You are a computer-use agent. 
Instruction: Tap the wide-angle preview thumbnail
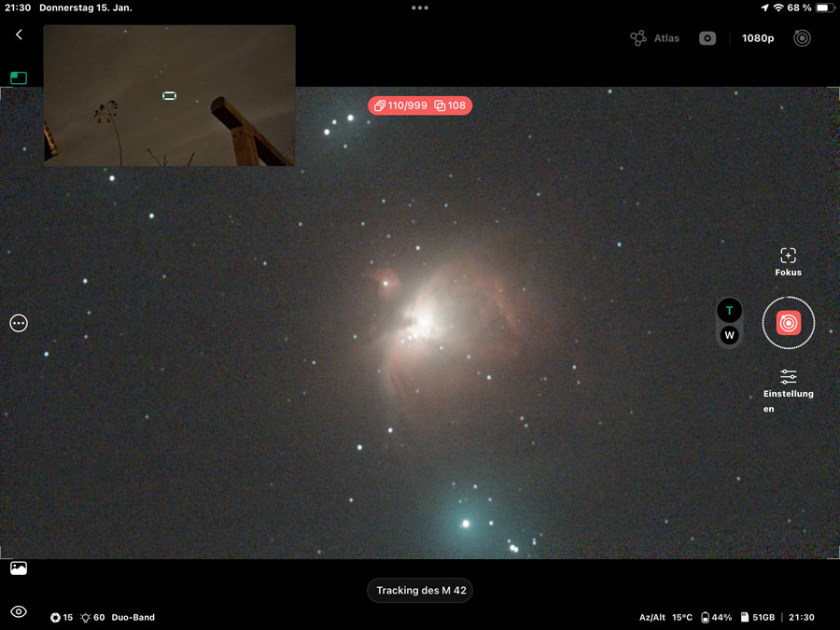[x=169, y=95]
